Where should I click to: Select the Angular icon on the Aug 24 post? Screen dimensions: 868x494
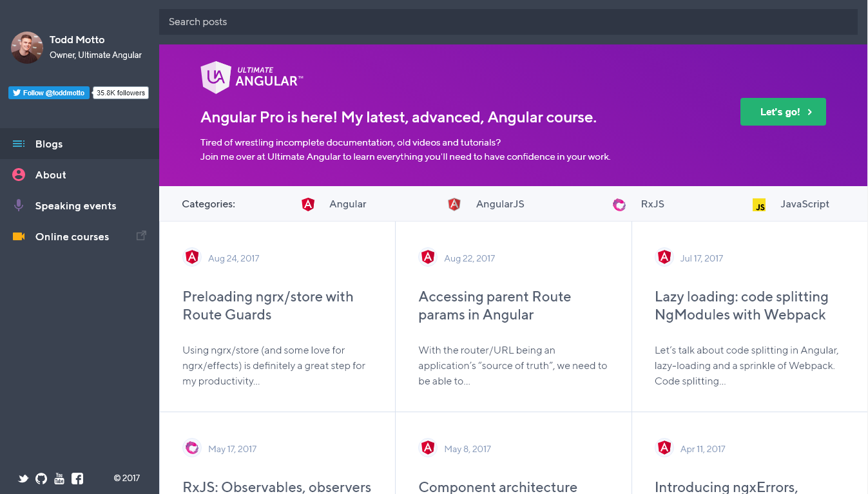tap(192, 256)
